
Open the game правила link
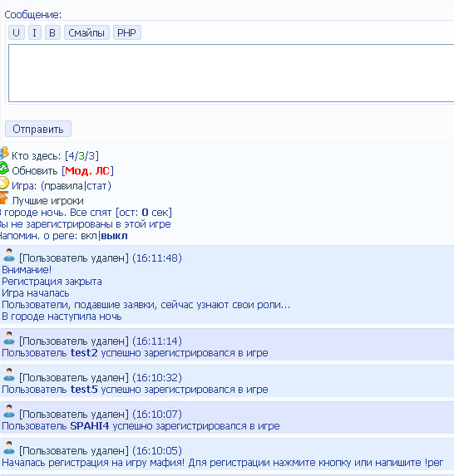coord(64,186)
